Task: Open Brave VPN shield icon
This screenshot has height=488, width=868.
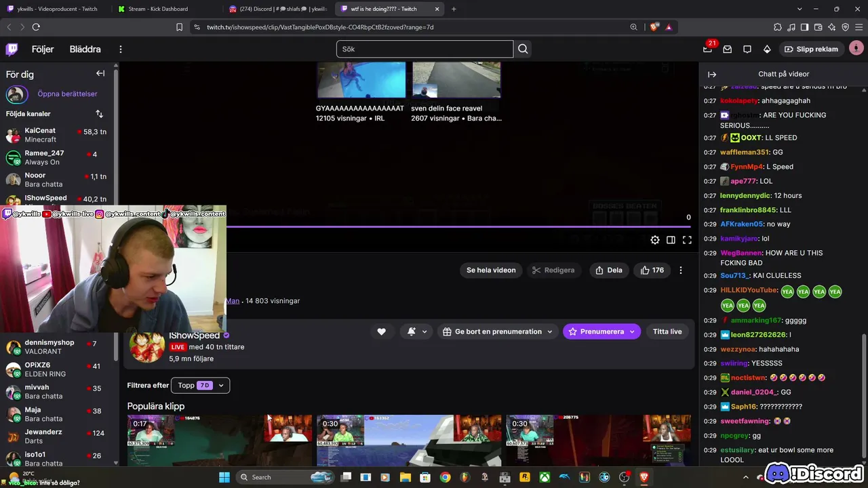Action: click(845, 27)
